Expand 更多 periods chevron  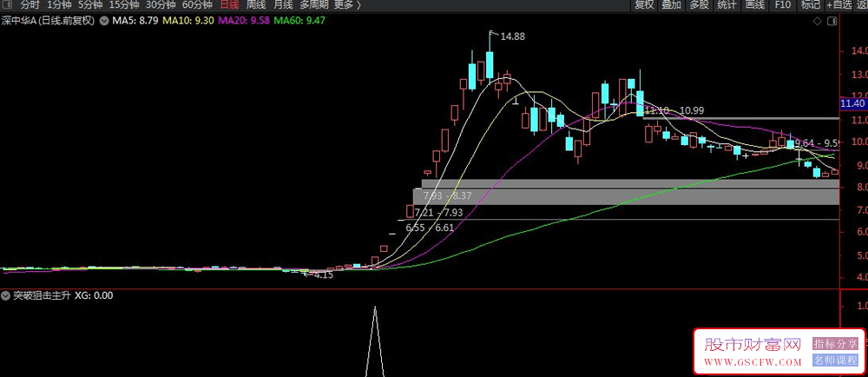[358, 5]
